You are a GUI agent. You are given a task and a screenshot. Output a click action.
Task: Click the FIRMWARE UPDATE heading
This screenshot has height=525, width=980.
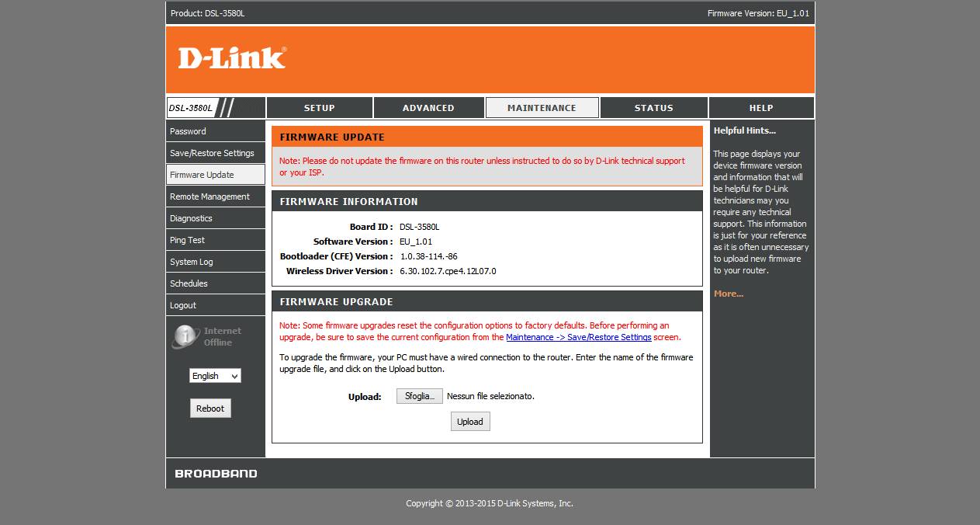click(x=332, y=137)
